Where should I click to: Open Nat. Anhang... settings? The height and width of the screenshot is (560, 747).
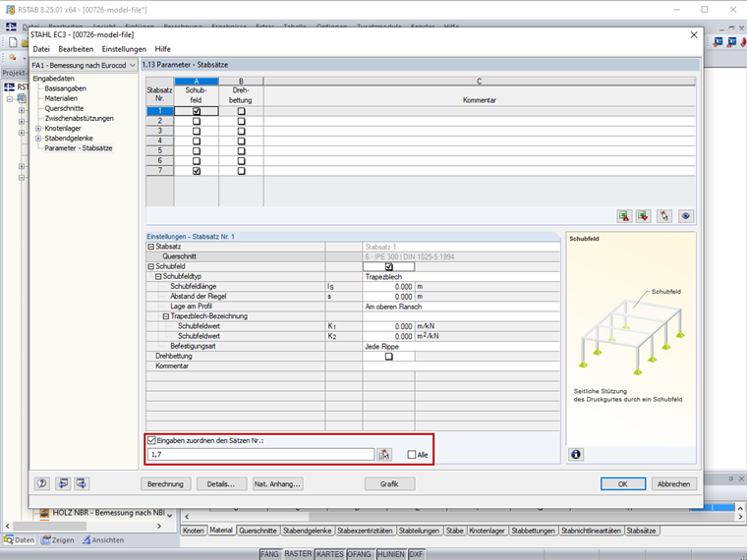[277, 483]
